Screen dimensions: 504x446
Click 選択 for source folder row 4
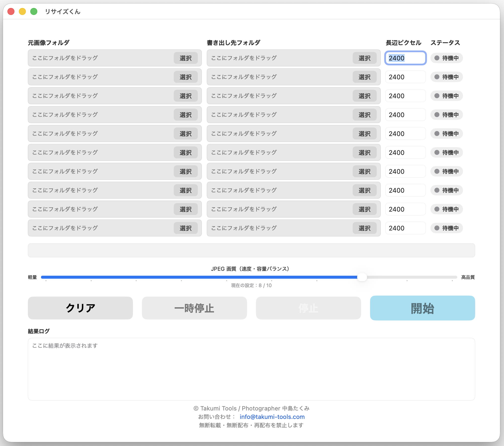(186, 115)
